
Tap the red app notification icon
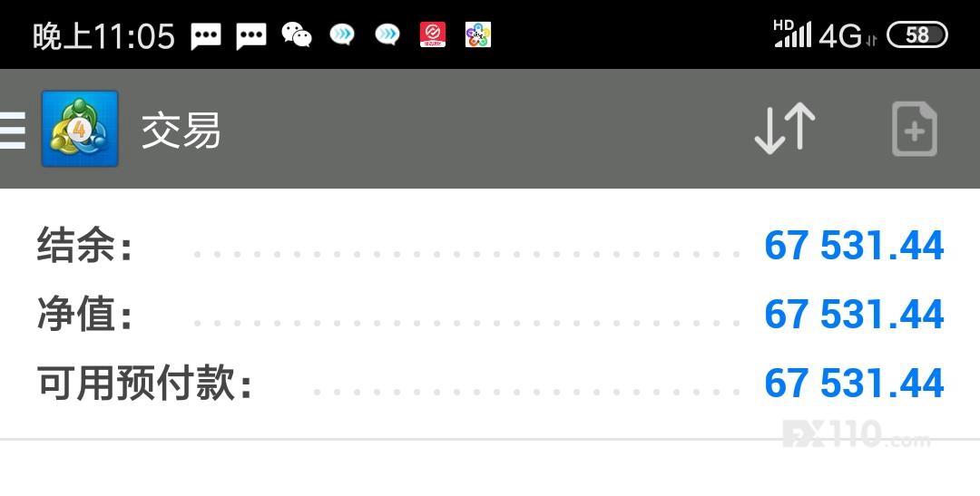(x=433, y=35)
